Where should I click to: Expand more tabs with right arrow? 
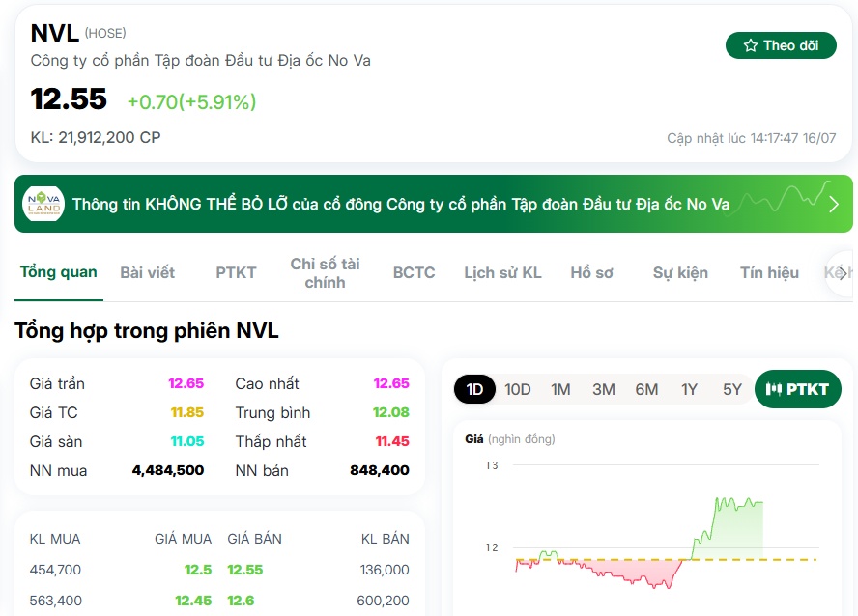point(843,272)
